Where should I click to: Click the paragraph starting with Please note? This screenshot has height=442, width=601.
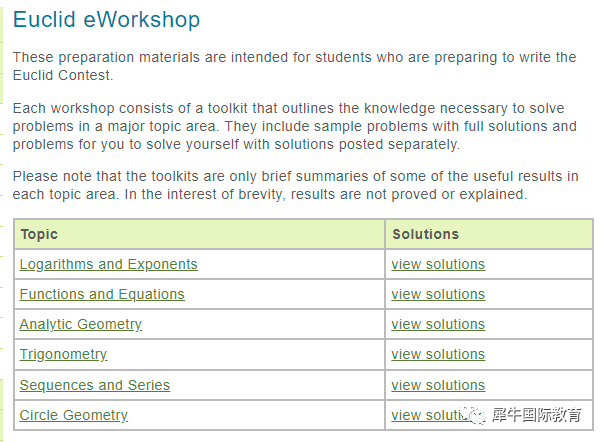[296, 185]
